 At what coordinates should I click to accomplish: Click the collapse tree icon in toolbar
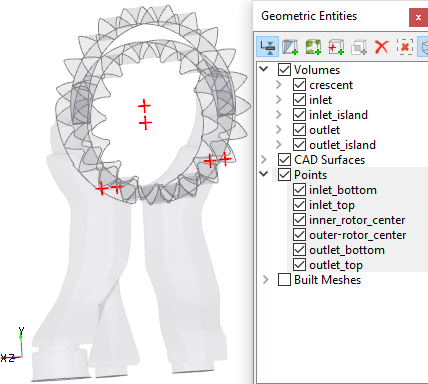coord(268,47)
